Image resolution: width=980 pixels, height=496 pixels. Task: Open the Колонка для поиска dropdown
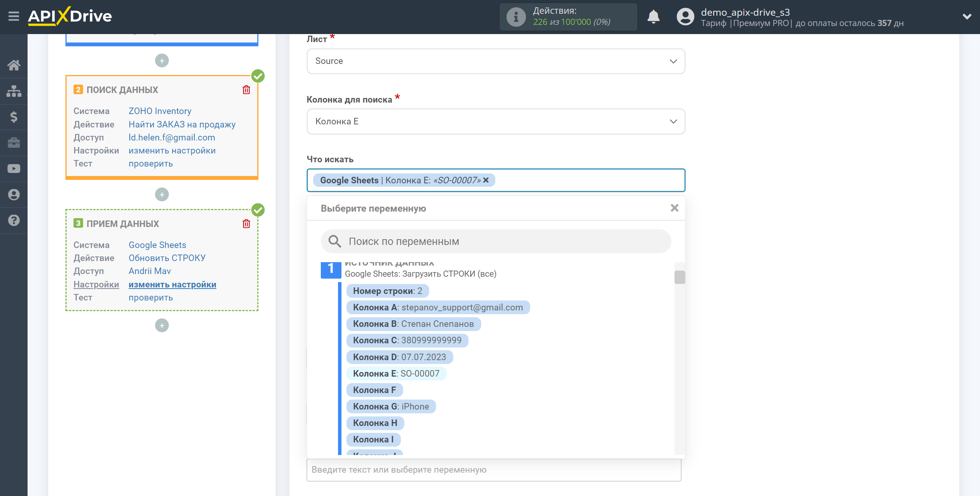(x=496, y=122)
